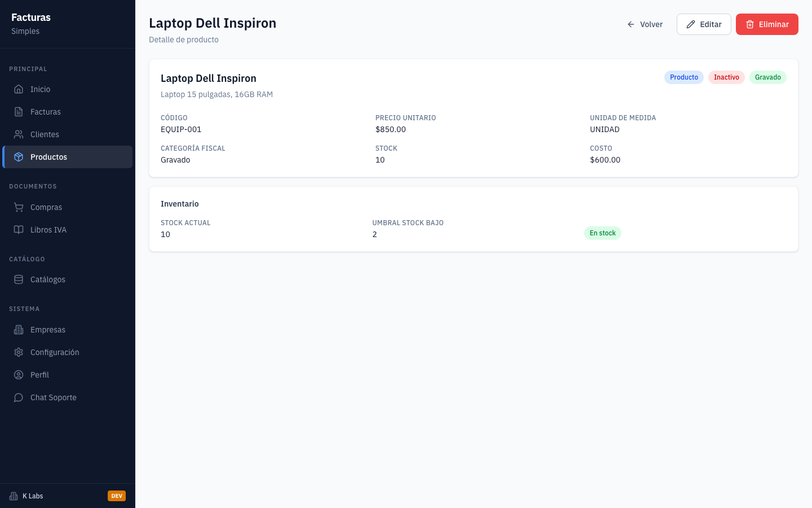Click the Inicio home icon
The image size is (812, 508).
[x=19, y=89]
